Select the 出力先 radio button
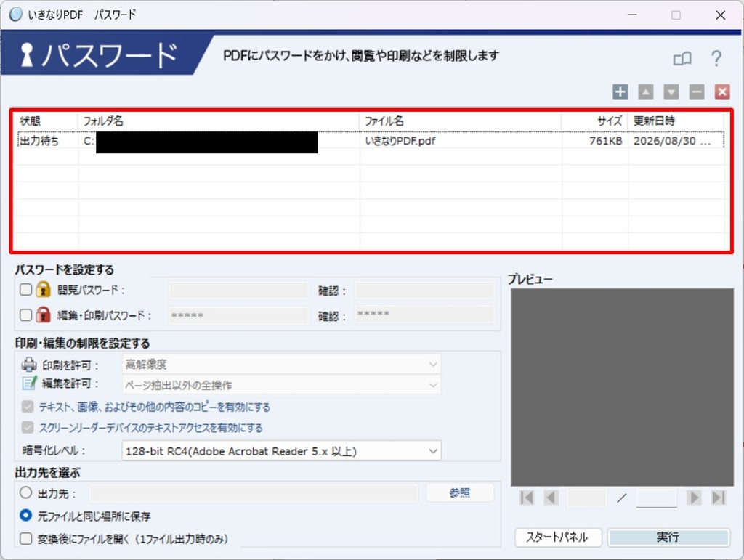744x560 pixels. coord(25,492)
